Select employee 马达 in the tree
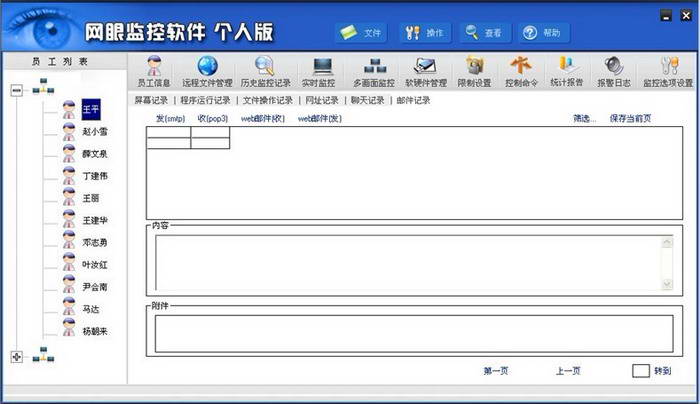Image resolution: width=700 pixels, height=404 pixels. point(91,309)
